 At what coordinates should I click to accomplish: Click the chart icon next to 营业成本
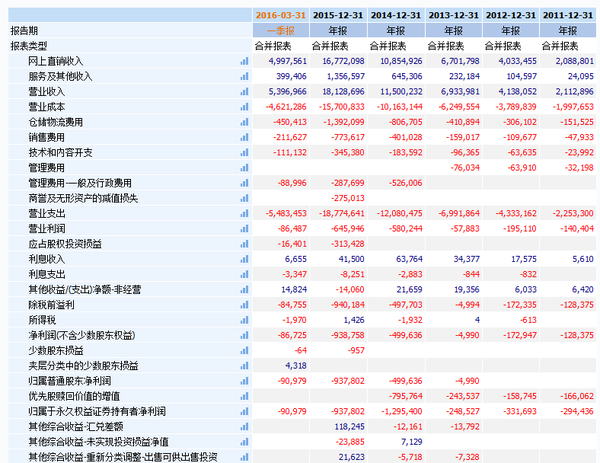point(244,107)
